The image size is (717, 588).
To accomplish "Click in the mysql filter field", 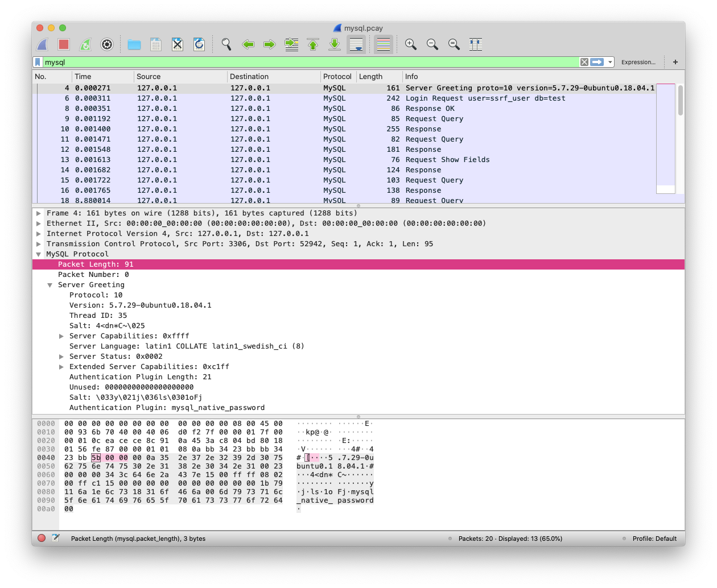I will 310,62.
